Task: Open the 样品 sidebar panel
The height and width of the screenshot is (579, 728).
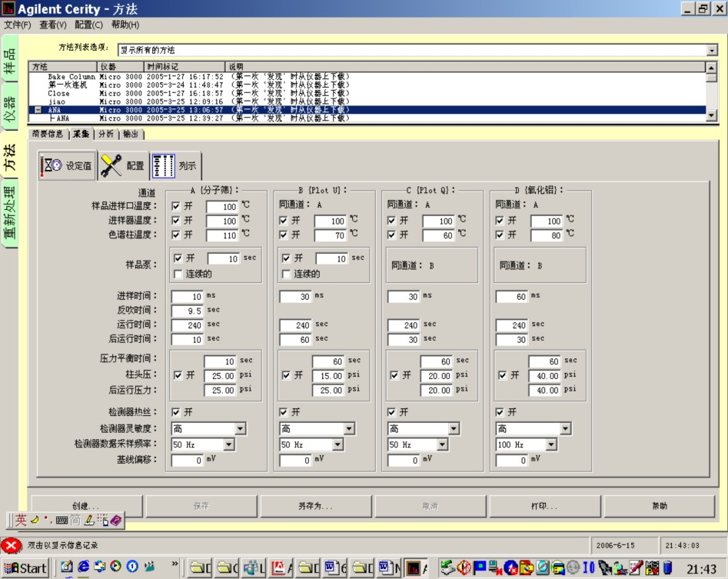Action: coord(9,60)
